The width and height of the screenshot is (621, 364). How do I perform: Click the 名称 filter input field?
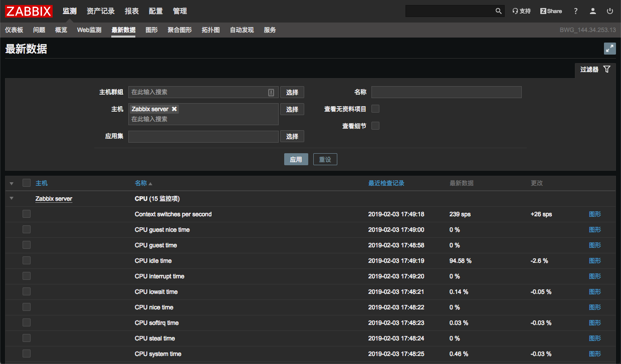pos(446,92)
